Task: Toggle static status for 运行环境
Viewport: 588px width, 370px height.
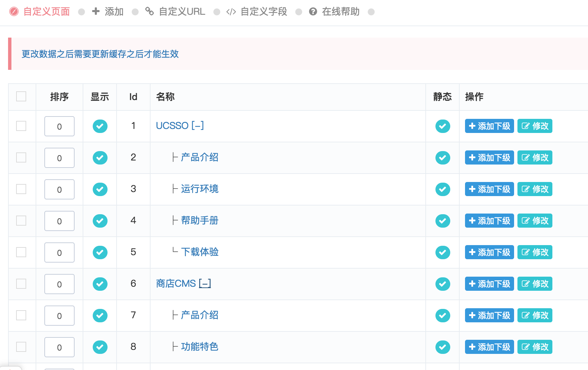Action: click(443, 189)
